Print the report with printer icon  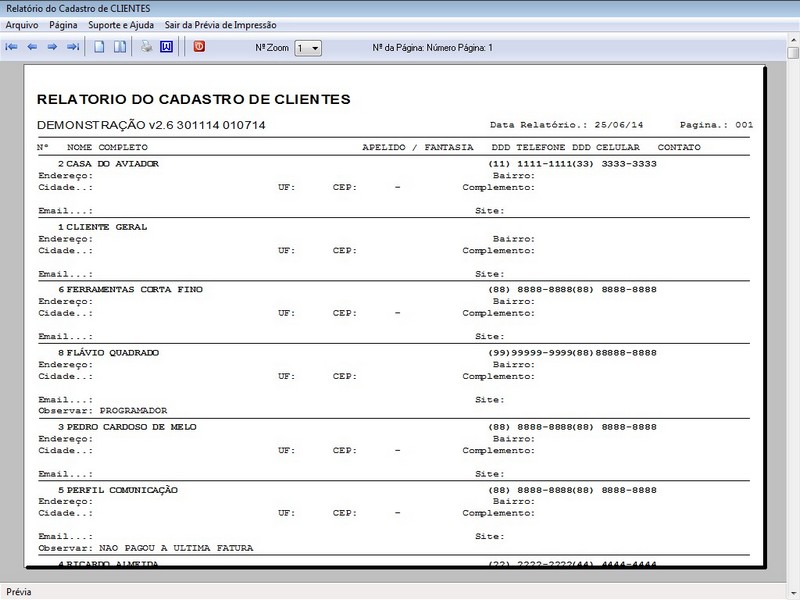tap(146, 47)
